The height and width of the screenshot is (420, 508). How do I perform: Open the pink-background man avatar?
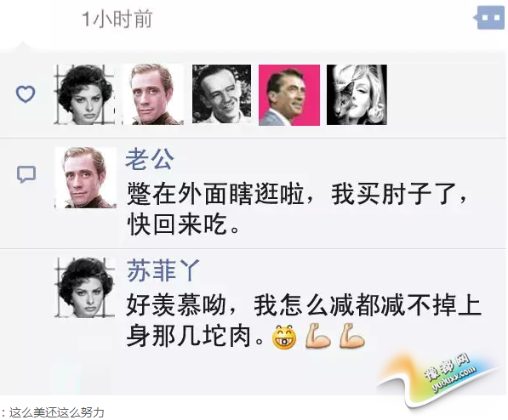coord(289,95)
